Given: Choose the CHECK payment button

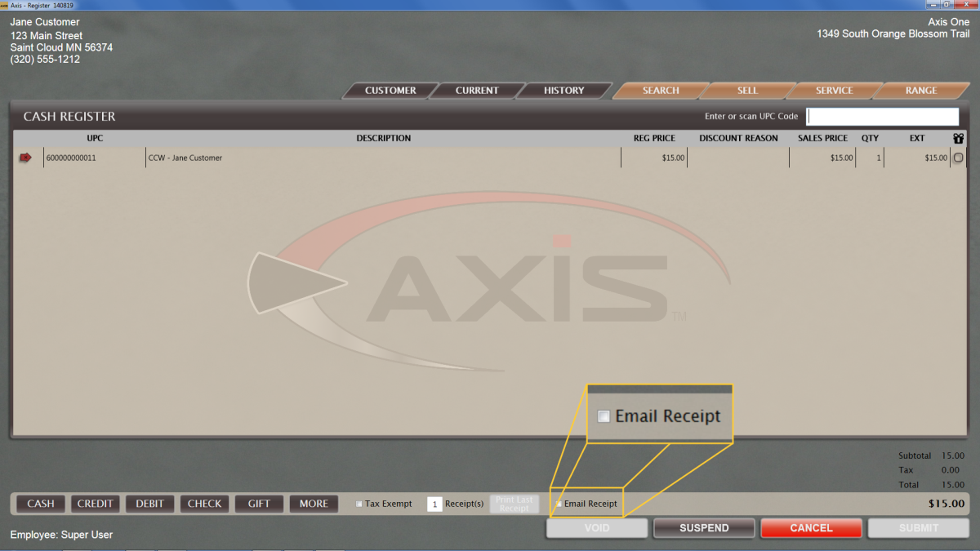Looking at the screenshot, I should tap(205, 504).
